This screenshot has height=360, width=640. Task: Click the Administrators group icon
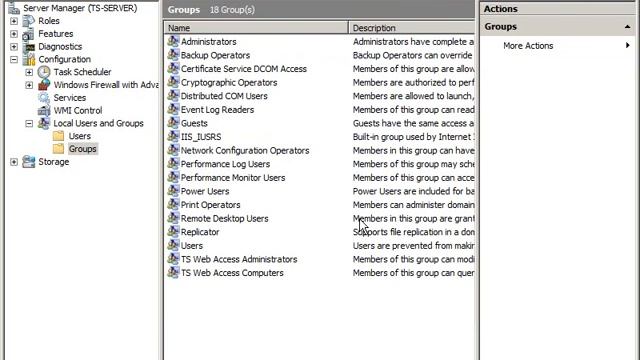tap(173, 41)
